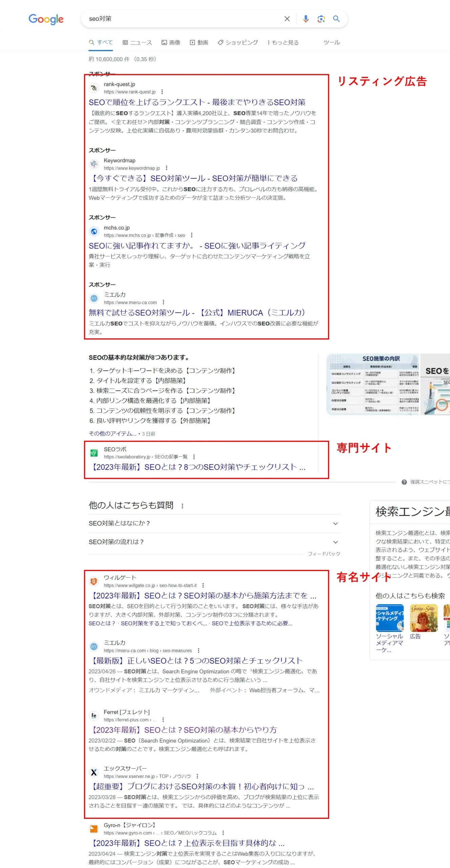
Task: Click the Ferret fe favicon
Action: tap(94, 716)
